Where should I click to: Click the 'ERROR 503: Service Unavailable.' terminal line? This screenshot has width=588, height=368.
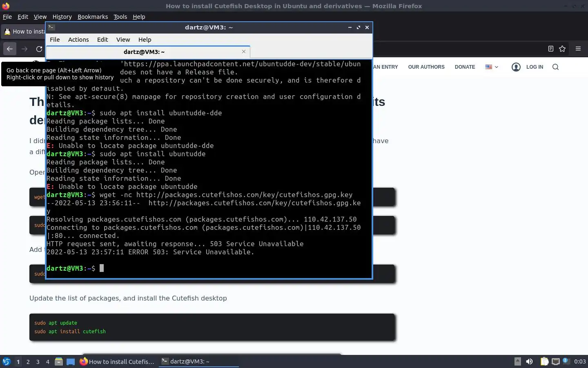150,252
